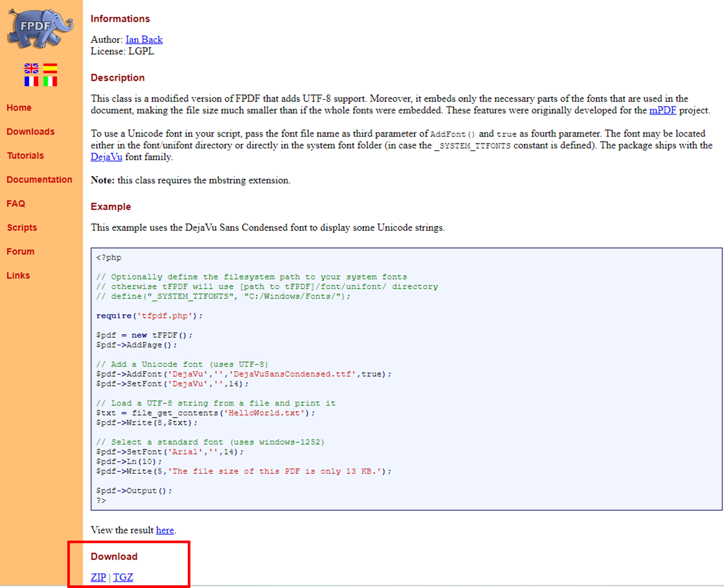The width and height of the screenshot is (724, 588).
Task: Visit the Forum from the sidebar
Action: tap(20, 251)
